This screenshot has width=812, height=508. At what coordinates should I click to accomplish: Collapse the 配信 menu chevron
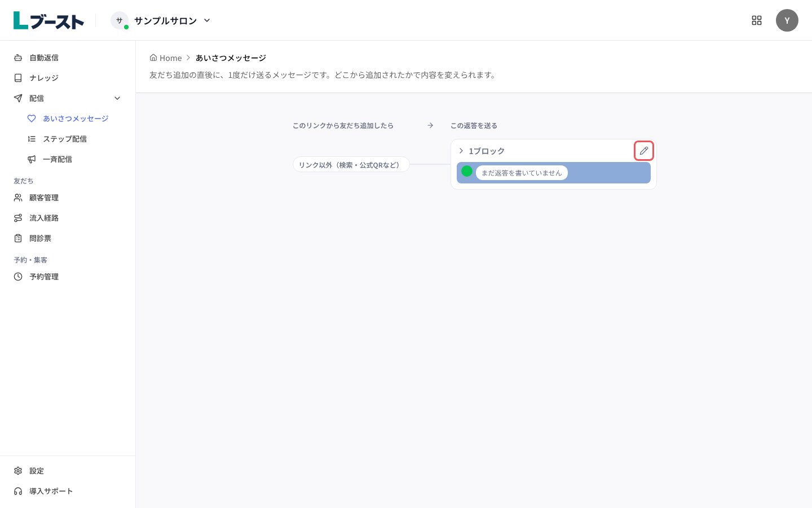[117, 98]
